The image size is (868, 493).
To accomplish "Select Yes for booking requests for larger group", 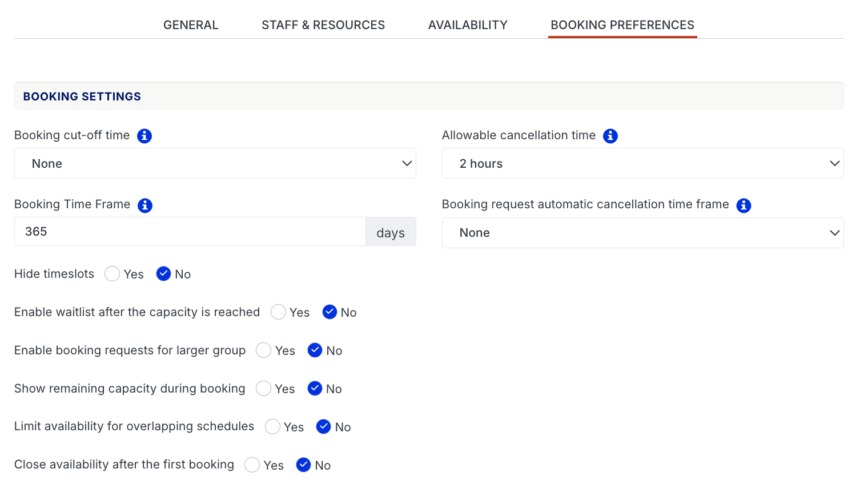I will pyautogui.click(x=264, y=350).
